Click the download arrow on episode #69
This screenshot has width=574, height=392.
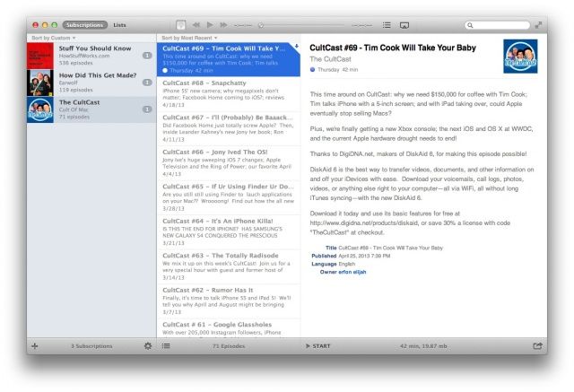296,46
